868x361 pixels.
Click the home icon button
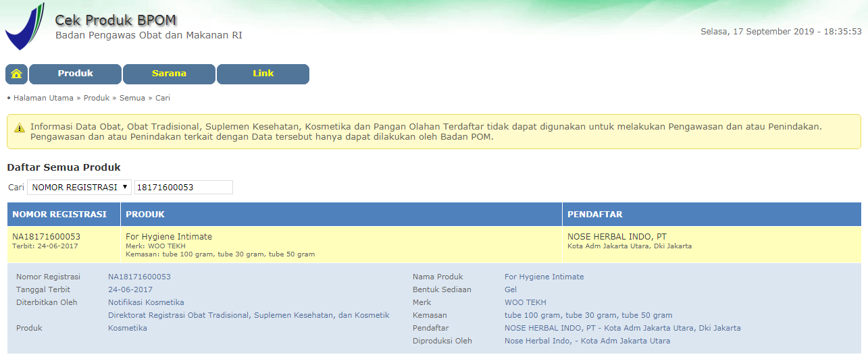pyautogui.click(x=16, y=74)
